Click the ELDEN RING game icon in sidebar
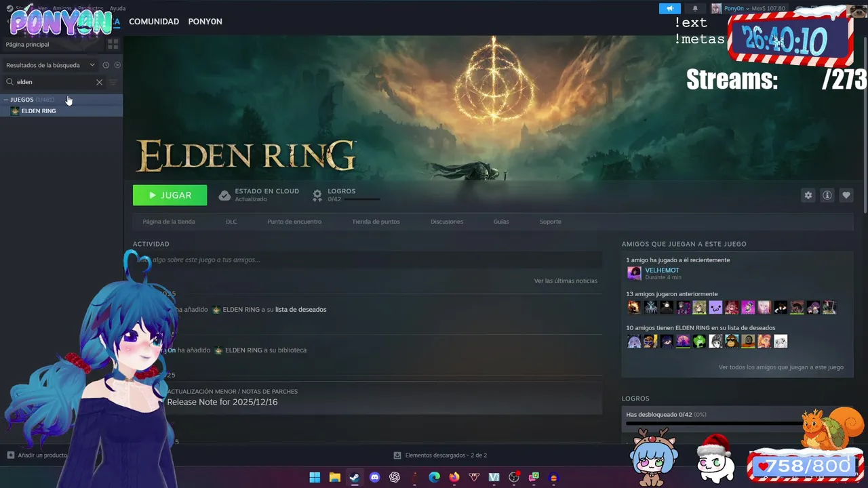This screenshot has height=488, width=868. click(15, 111)
